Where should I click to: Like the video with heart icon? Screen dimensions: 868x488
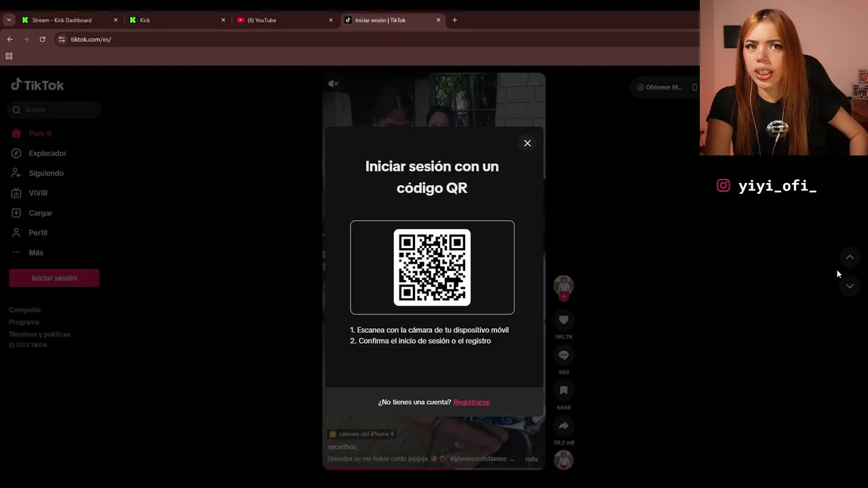click(564, 319)
